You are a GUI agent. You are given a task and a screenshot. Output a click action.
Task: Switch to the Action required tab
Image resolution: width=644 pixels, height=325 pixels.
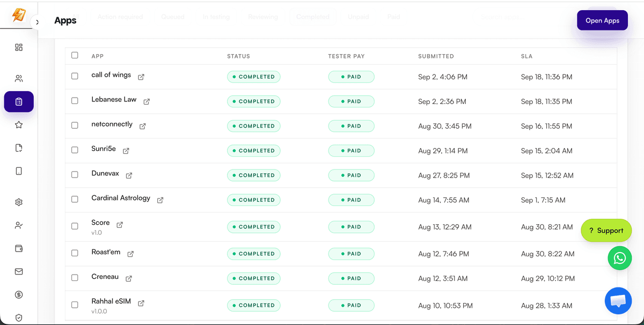tap(120, 17)
